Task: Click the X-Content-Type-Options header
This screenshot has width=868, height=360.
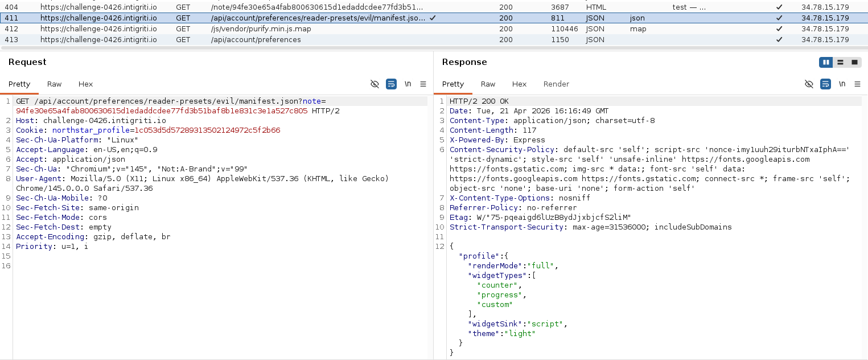Action: click(520, 198)
